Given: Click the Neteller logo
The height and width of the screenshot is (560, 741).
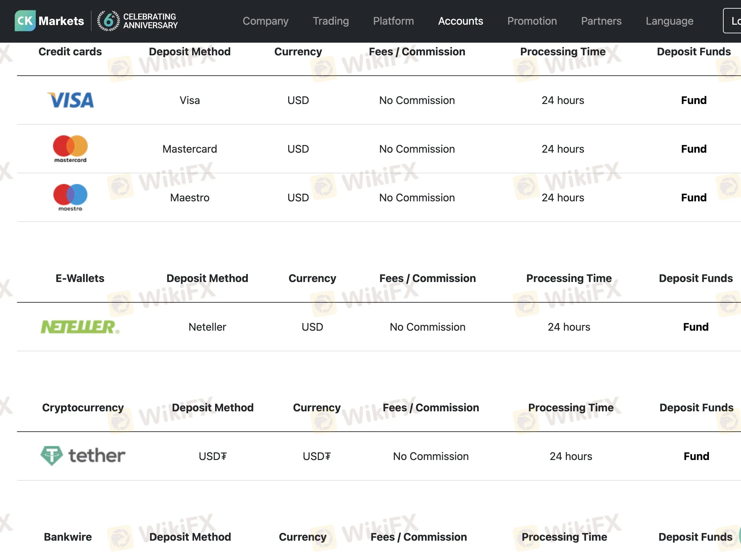Looking at the screenshot, I should pyautogui.click(x=80, y=327).
